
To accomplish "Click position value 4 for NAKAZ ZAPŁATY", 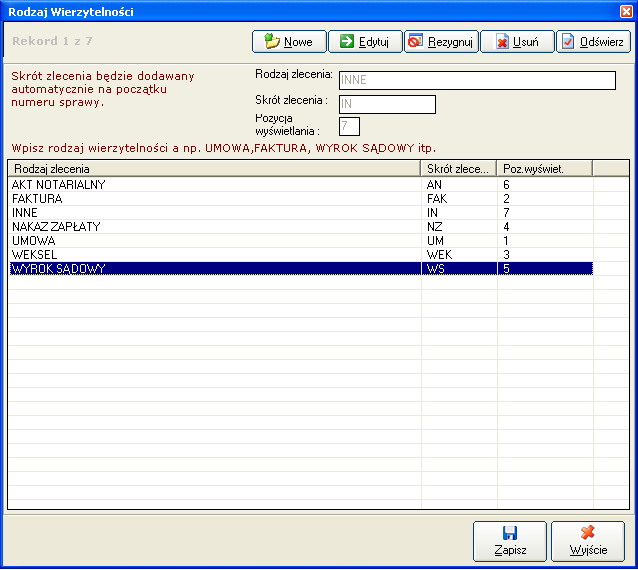I will coord(506,227).
